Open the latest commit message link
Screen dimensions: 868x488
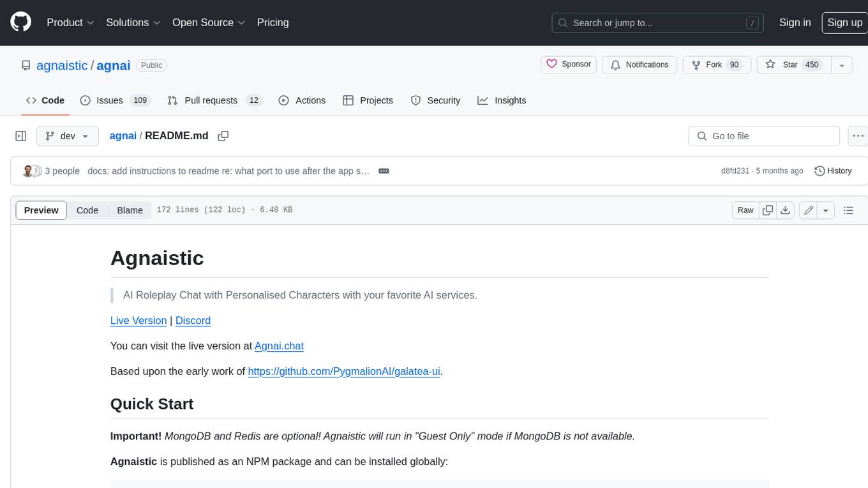228,171
